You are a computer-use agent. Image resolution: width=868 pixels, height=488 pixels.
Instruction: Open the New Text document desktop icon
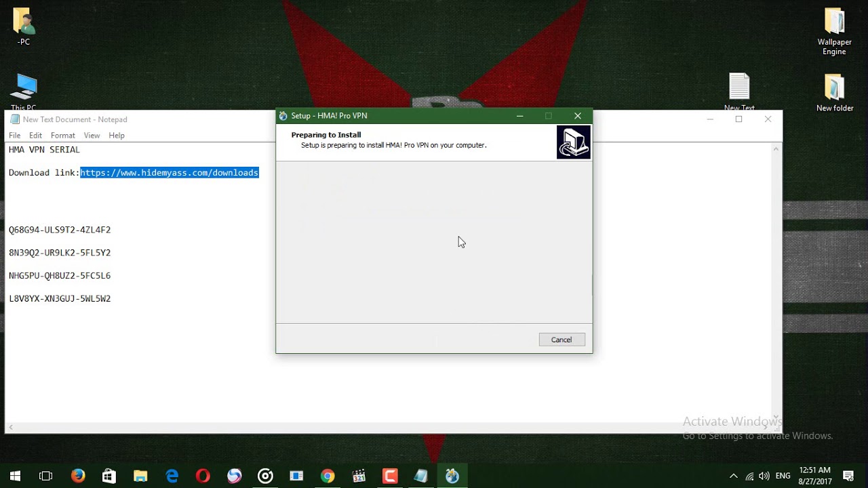[739, 92]
